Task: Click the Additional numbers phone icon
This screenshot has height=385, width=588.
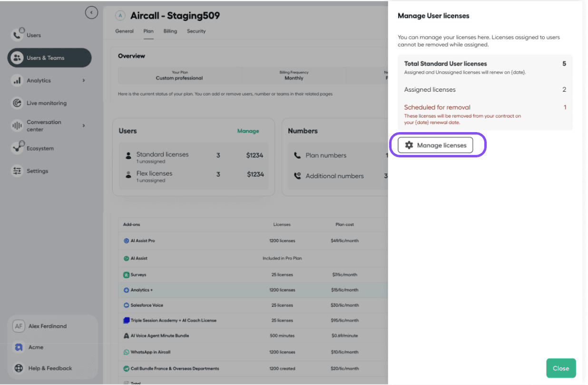Action: point(297,176)
